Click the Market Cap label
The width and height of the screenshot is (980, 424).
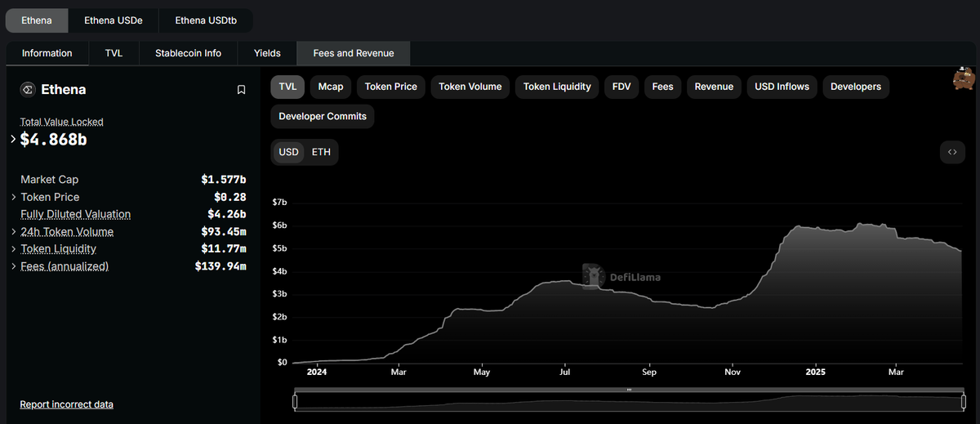tap(50, 179)
